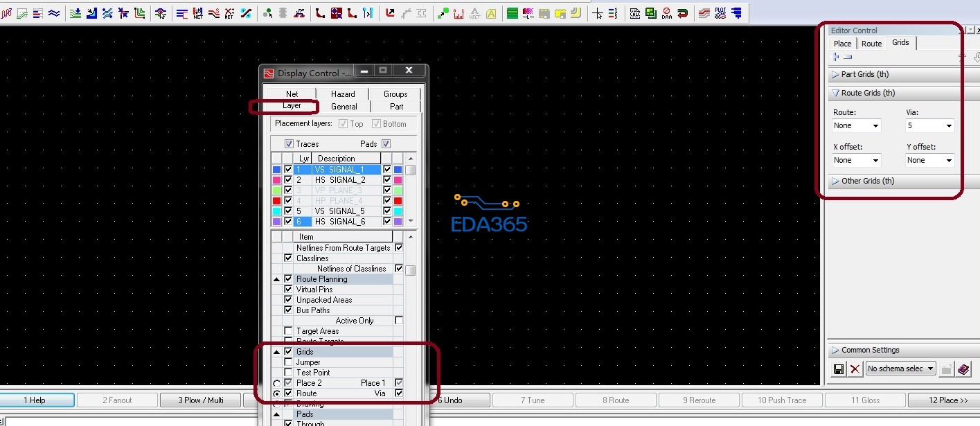Click the green squares with arrow icon
Image resolution: width=980 pixels, height=426 pixels.
pyautogui.click(x=443, y=13)
